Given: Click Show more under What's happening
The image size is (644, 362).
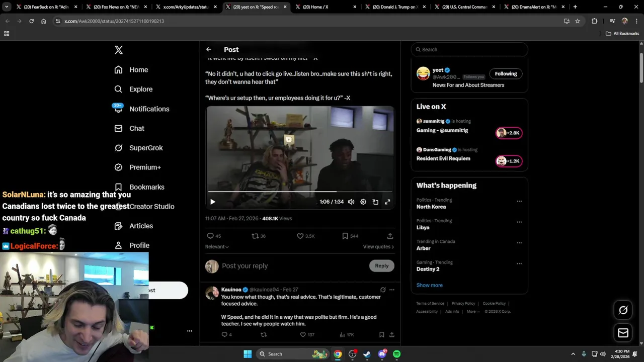Looking at the screenshot, I should click(x=429, y=285).
